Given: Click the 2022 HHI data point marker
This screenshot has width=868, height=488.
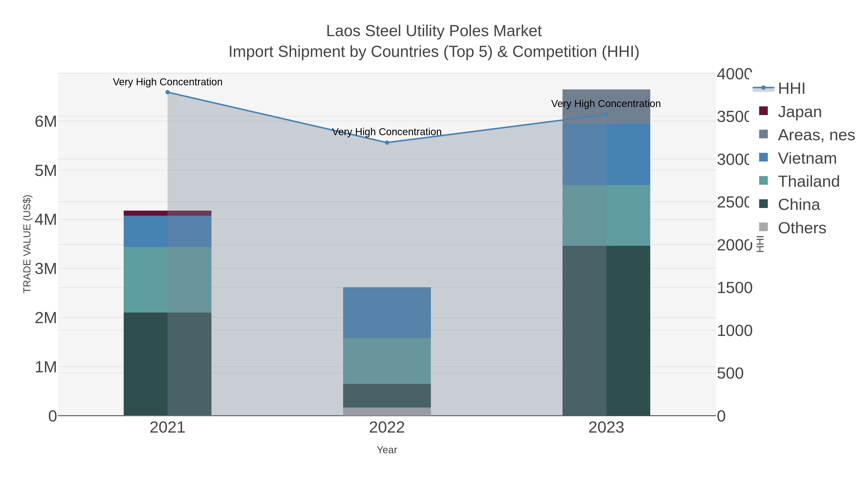Looking at the screenshot, I should pyautogui.click(x=387, y=143).
